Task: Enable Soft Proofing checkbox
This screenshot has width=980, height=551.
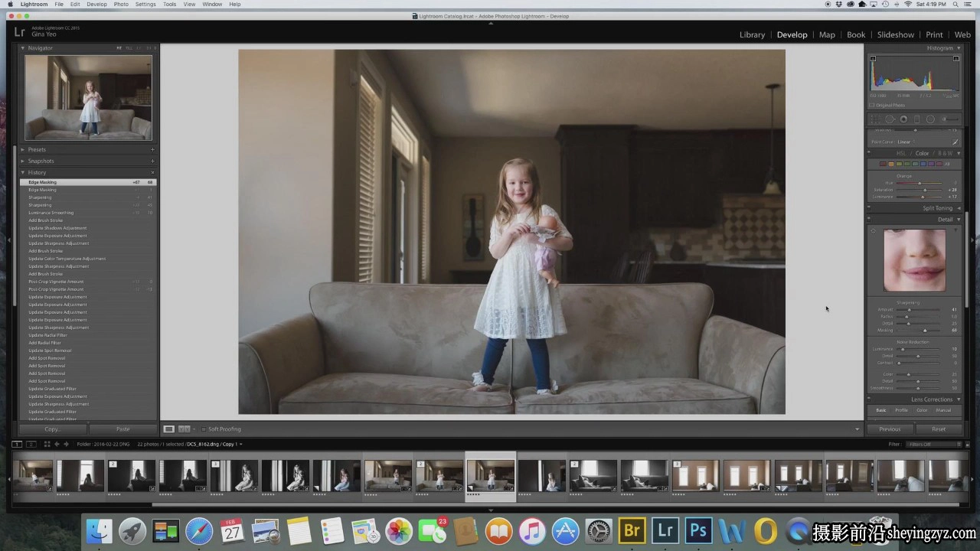Action: point(203,429)
